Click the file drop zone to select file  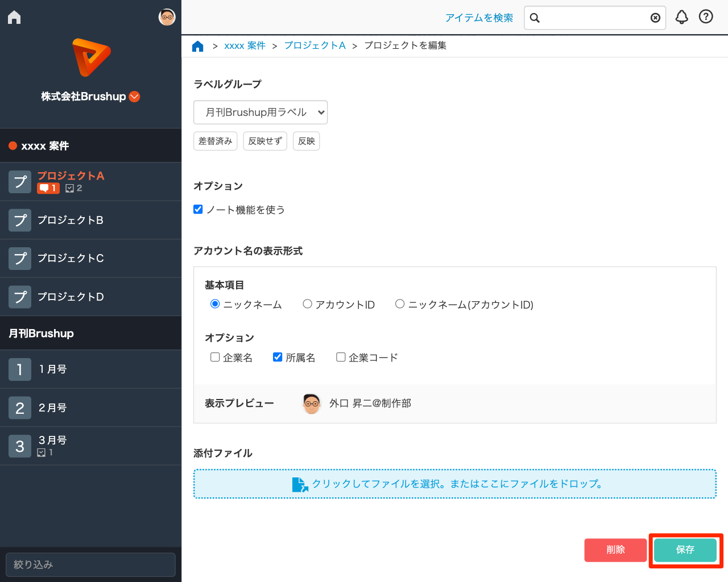(x=455, y=484)
